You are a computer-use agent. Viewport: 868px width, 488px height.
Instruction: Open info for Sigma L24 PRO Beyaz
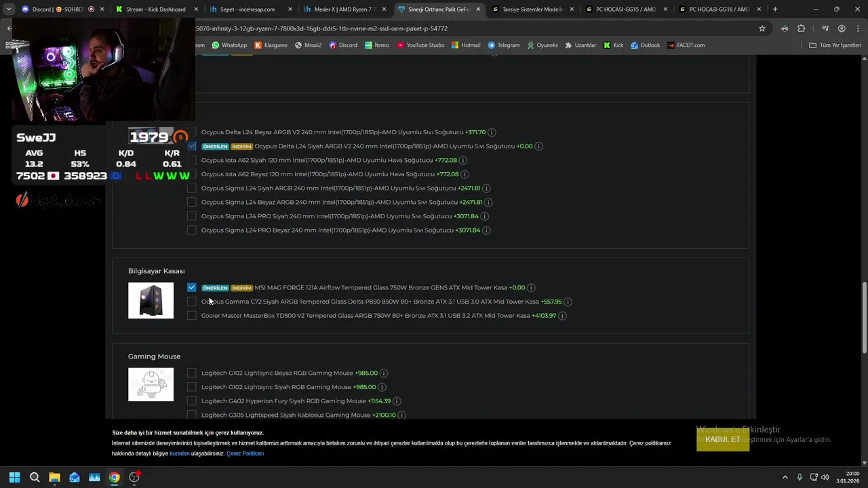coord(486,230)
